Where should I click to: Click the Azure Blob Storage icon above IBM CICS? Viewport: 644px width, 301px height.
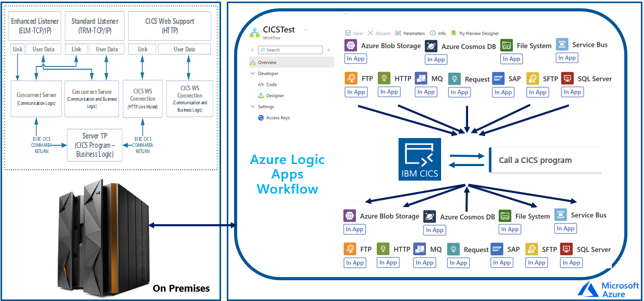[350, 45]
